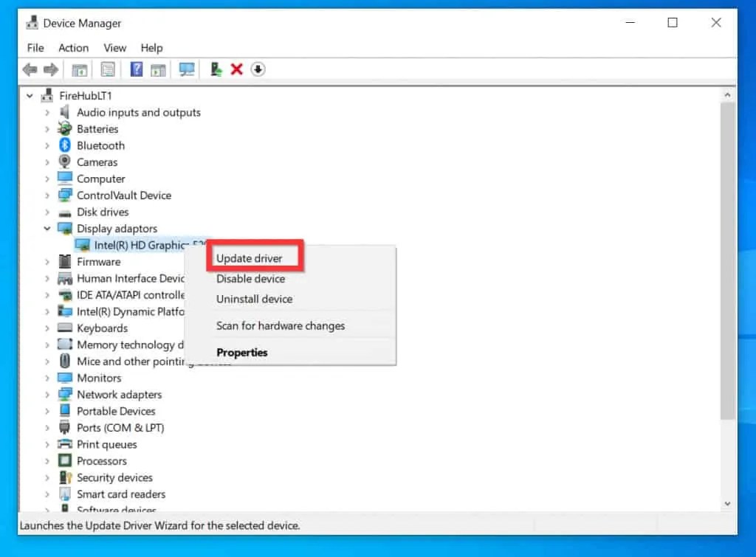Click Properties in the context menu
Screen dimensions: 756x557
(241, 352)
